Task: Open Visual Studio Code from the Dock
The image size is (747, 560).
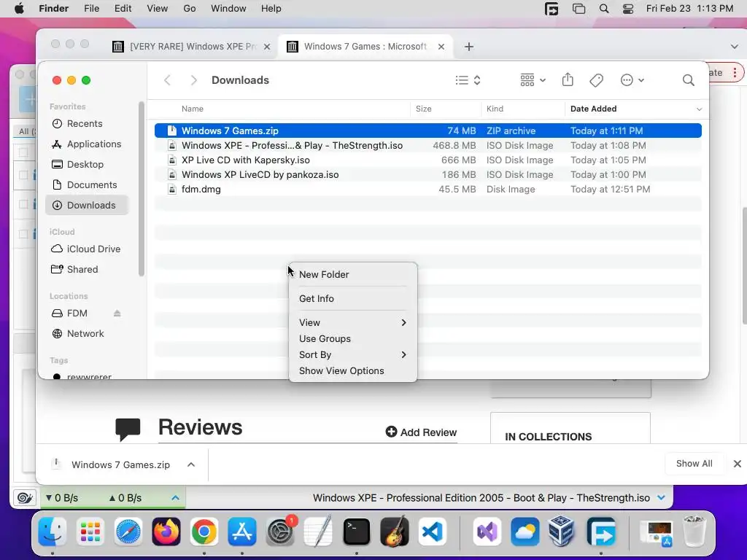Action: pos(432,531)
